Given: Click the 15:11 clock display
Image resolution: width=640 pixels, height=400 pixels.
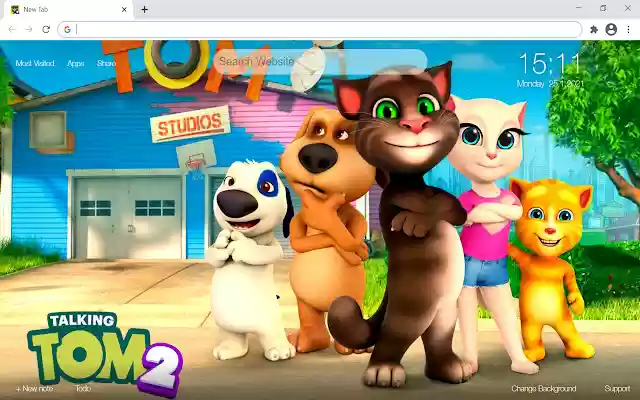Looking at the screenshot, I should click(x=550, y=63).
